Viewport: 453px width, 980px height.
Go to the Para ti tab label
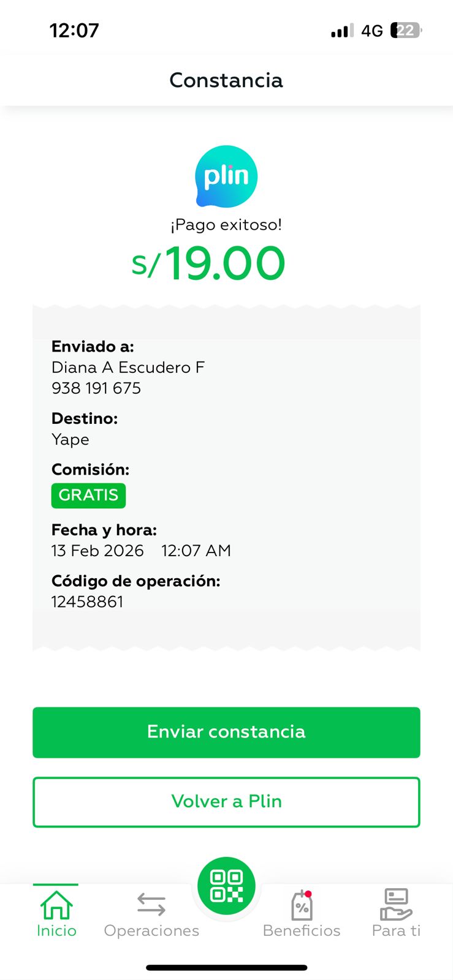pyautogui.click(x=396, y=930)
